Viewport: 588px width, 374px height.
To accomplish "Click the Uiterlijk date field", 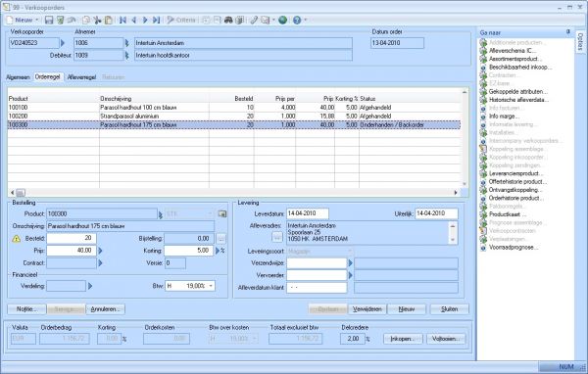I will 436,213.
